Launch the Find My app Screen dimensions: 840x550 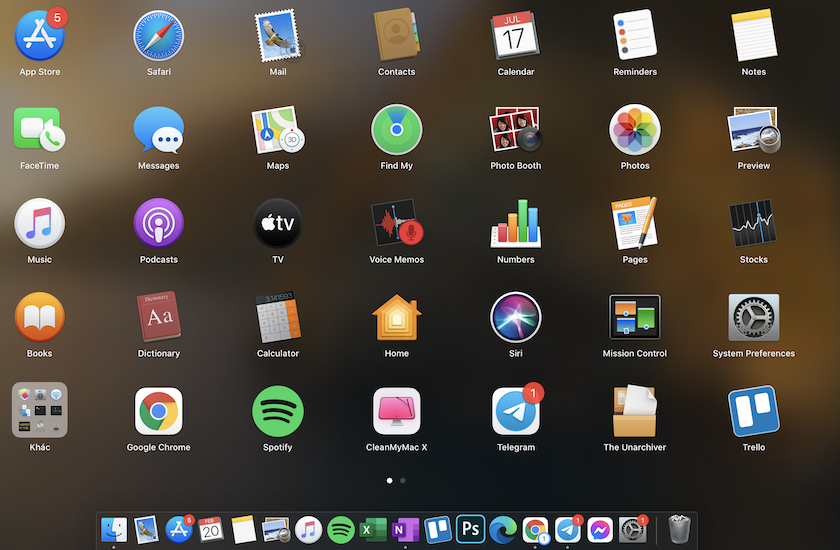click(x=396, y=130)
